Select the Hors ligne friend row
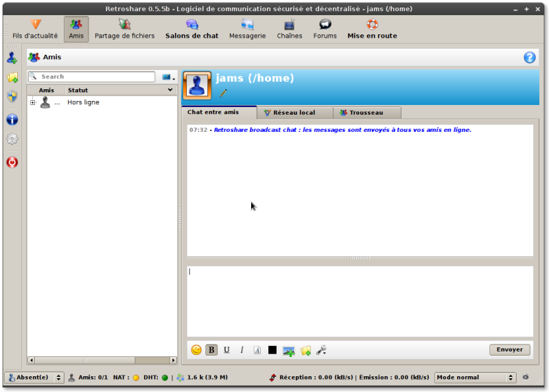Screen dimensions: 549x392 [102, 102]
